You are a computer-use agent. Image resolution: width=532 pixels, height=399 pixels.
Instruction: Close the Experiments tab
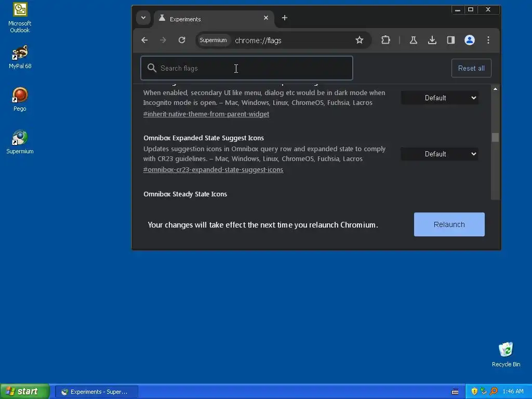pyautogui.click(x=266, y=18)
